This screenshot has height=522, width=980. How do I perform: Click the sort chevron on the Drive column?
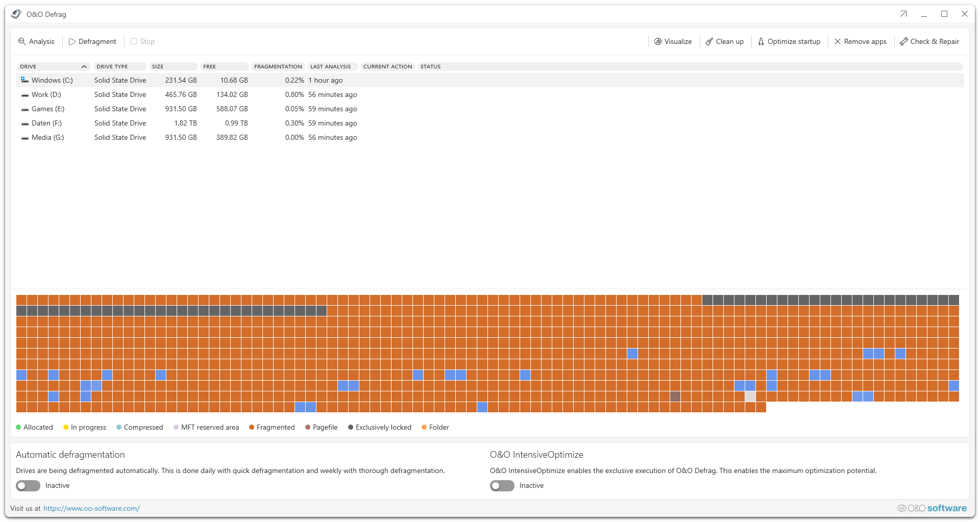click(84, 66)
